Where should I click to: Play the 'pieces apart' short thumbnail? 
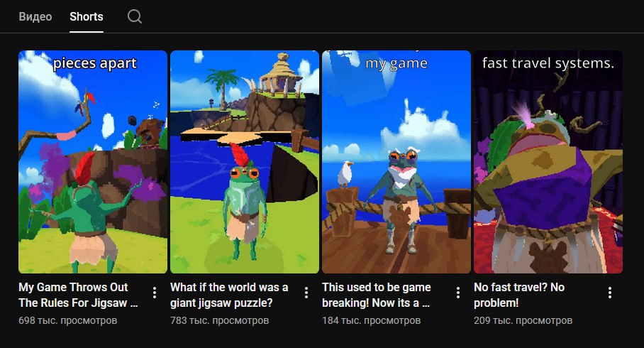(x=93, y=162)
